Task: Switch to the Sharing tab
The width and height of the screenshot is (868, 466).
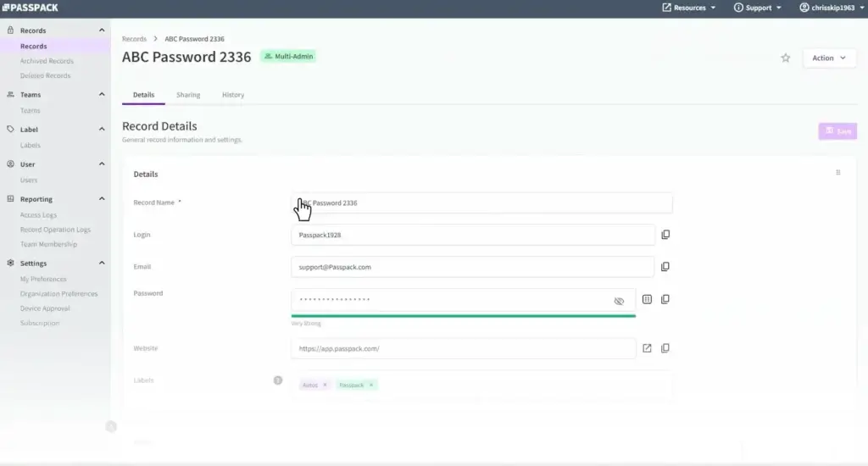Action: coord(188,95)
